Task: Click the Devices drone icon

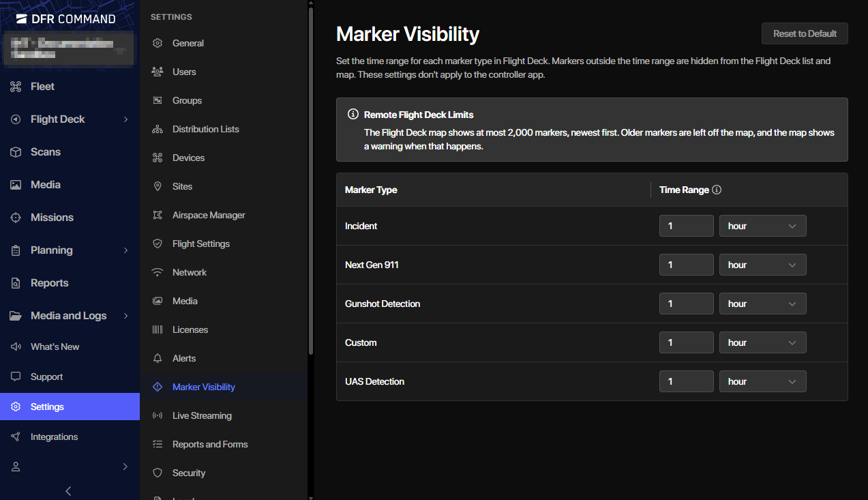Action: click(158, 158)
